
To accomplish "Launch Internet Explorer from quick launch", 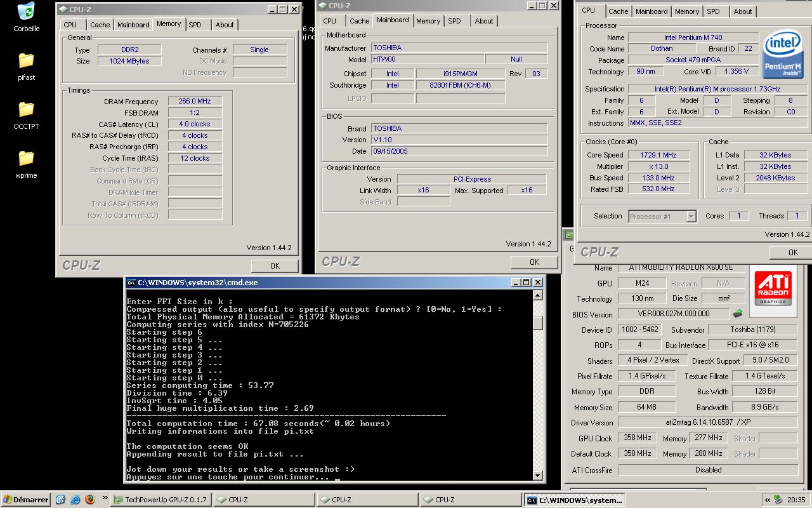I will 75,500.
